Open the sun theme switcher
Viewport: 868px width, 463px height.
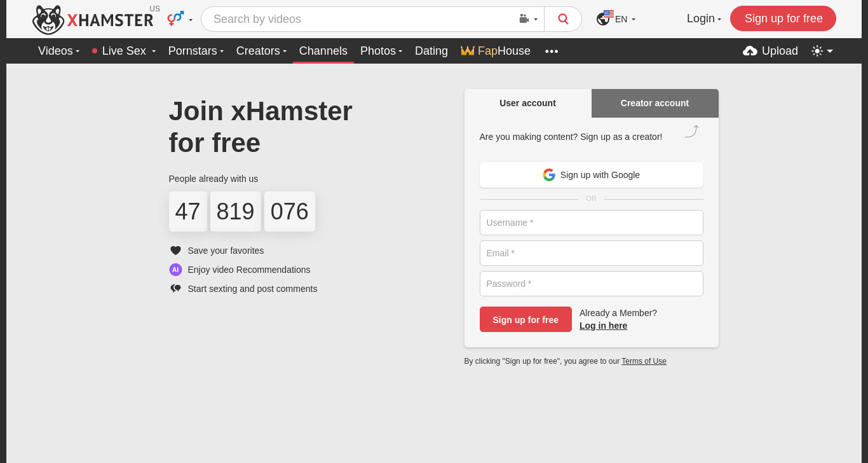point(822,51)
